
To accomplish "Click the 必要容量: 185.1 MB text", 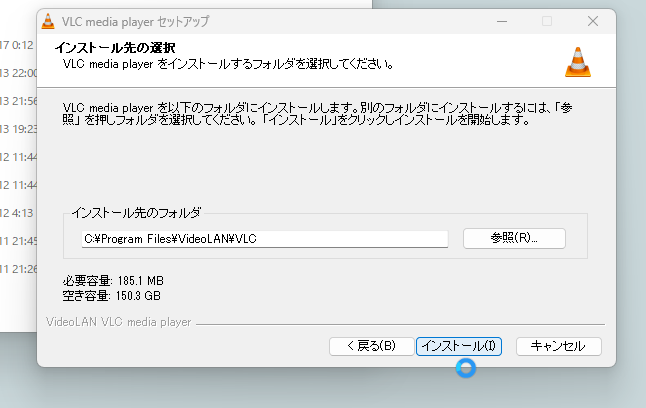I will (x=113, y=281).
